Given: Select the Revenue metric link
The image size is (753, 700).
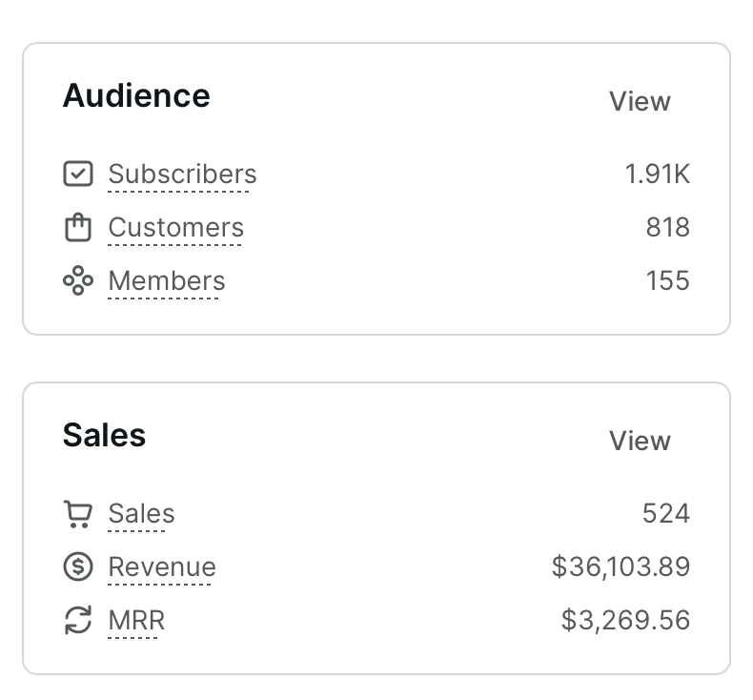Looking at the screenshot, I should coord(162,567).
